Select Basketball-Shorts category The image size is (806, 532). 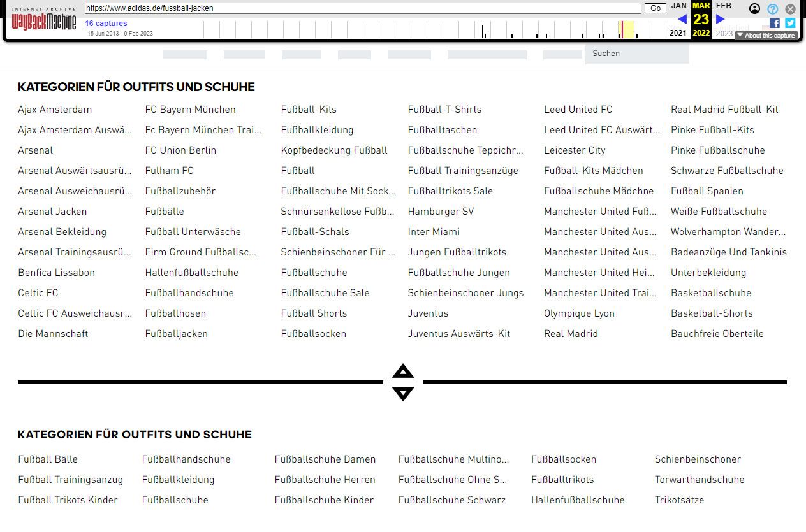[x=712, y=313]
